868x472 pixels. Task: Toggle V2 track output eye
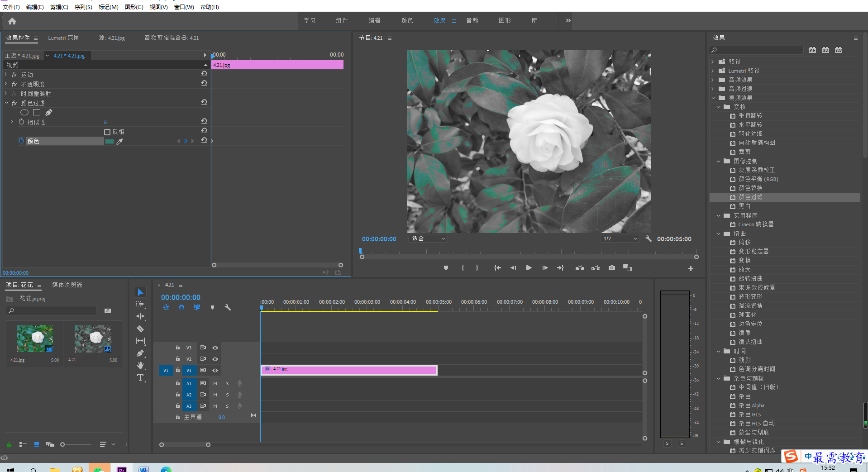pos(215,359)
